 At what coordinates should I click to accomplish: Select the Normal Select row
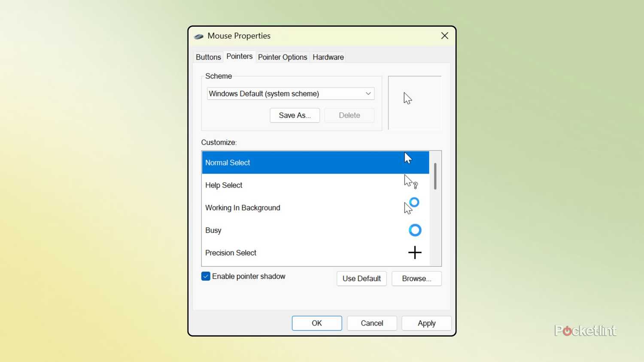coord(316,163)
